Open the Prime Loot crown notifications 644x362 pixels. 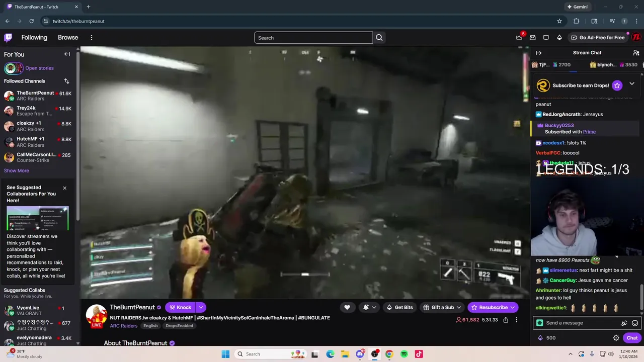point(519,37)
